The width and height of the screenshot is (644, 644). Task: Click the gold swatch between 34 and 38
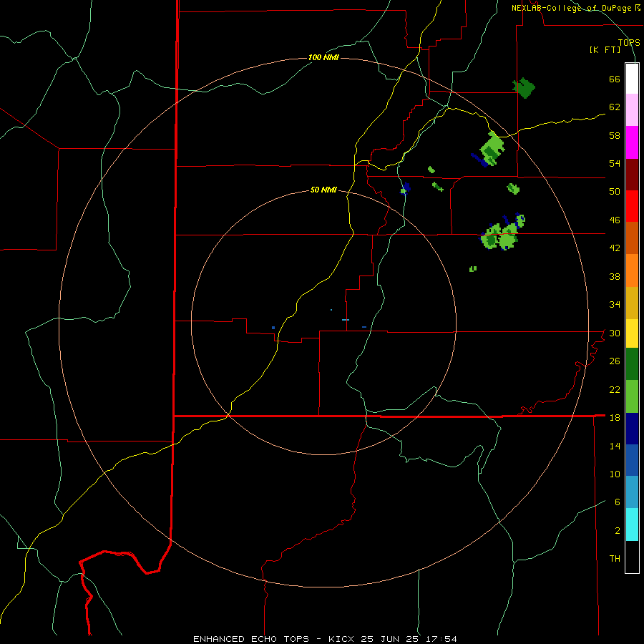pyautogui.click(x=632, y=303)
